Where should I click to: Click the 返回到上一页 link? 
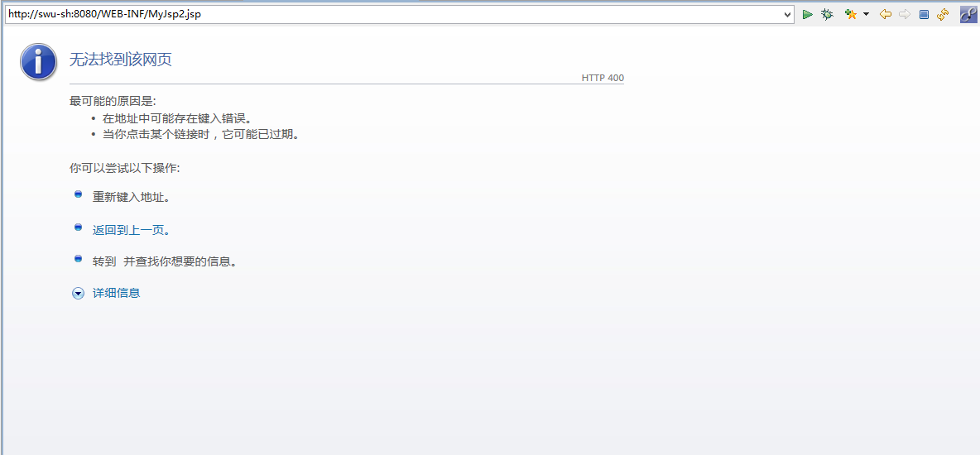tap(132, 230)
